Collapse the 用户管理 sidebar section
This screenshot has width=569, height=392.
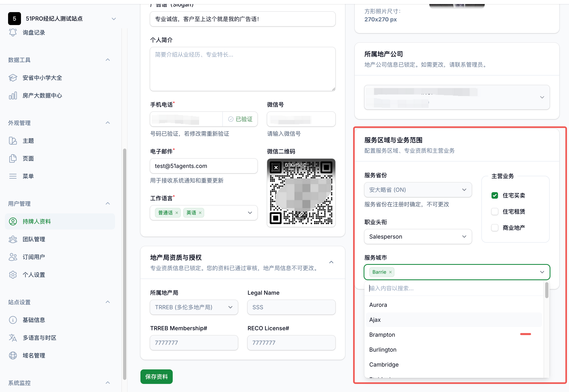(x=108, y=203)
